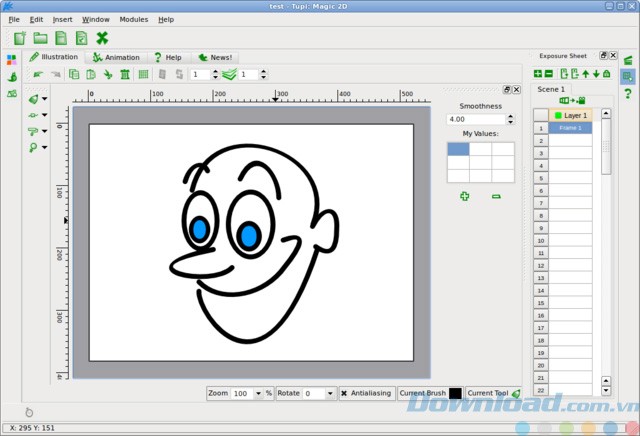Add a value with plus under My Values
The width and height of the screenshot is (640, 436).
point(464,196)
